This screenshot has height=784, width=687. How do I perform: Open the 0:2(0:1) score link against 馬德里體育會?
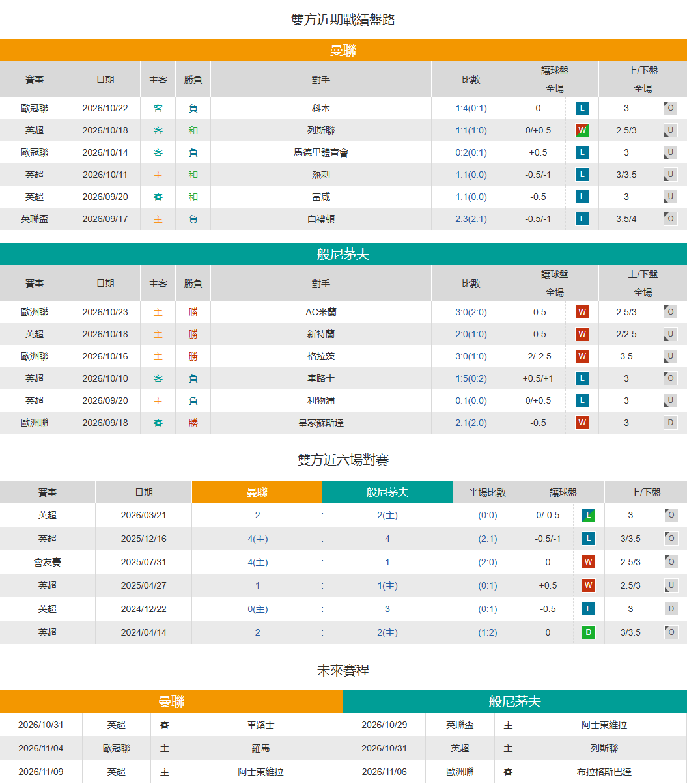click(471, 152)
